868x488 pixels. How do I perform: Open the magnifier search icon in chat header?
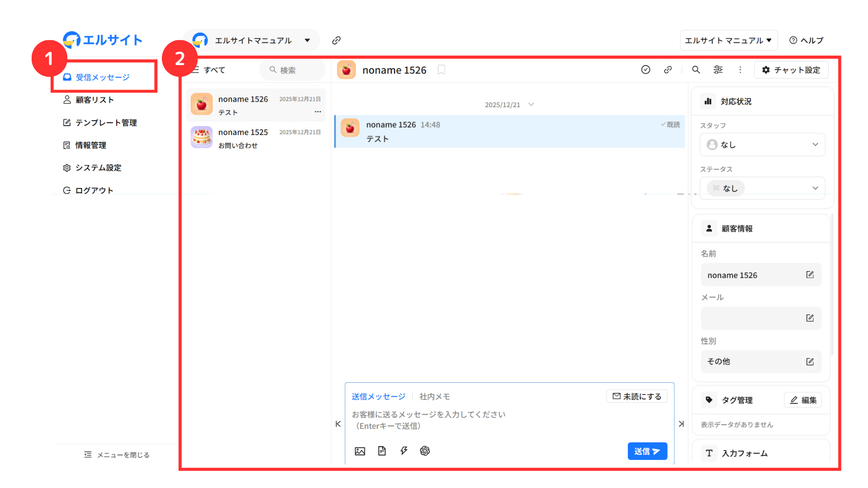tap(696, 70)
